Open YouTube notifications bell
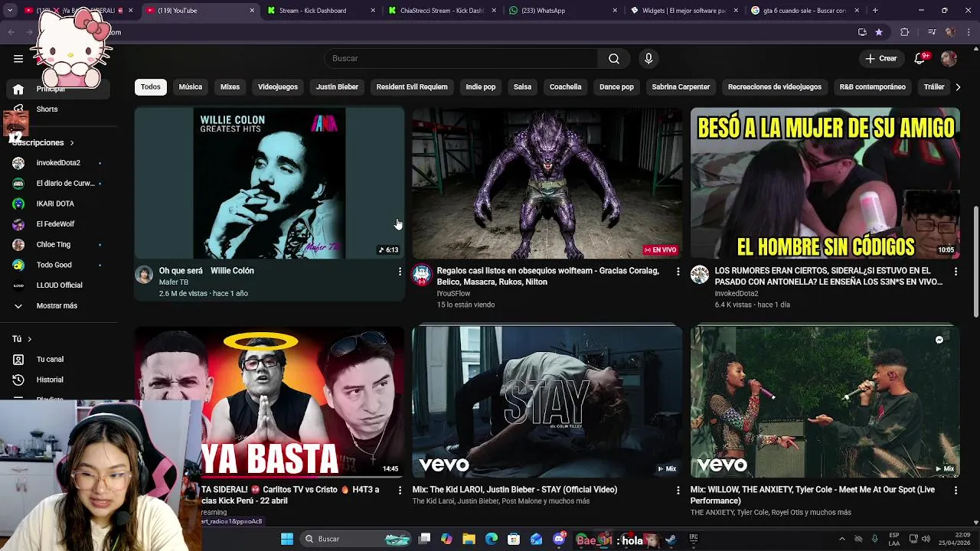 pyautogui.click(x=920, y=58)
